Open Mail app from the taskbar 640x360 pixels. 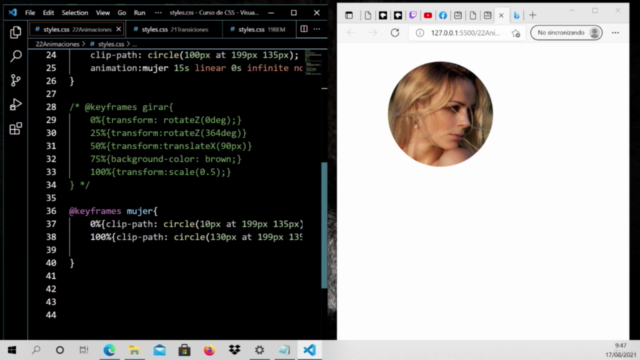pos(160,350)
